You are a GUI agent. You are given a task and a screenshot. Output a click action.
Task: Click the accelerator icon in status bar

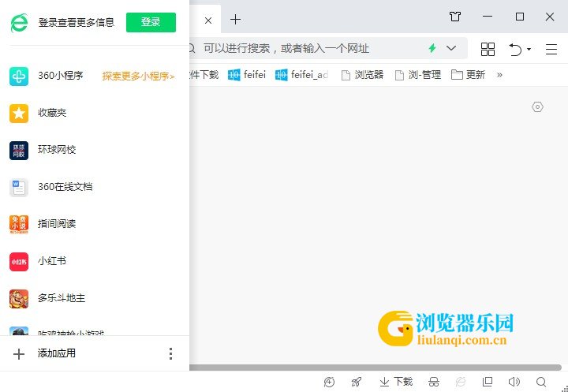(x=329, y=382)
